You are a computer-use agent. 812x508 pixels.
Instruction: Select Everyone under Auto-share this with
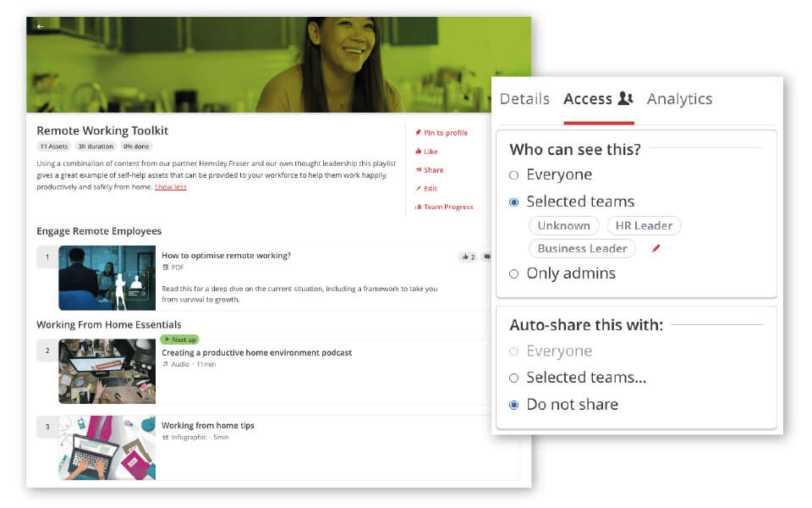[x=513, y=351]
